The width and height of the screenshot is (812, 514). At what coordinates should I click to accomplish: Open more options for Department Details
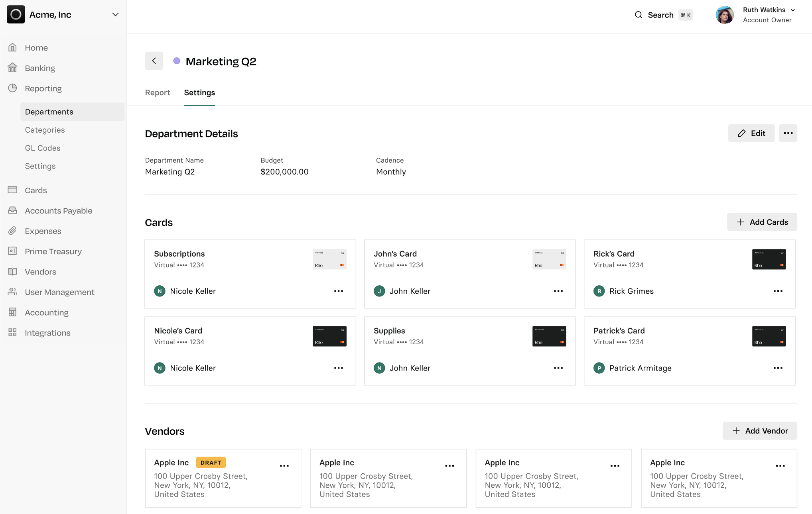click(x=788, y=133)
